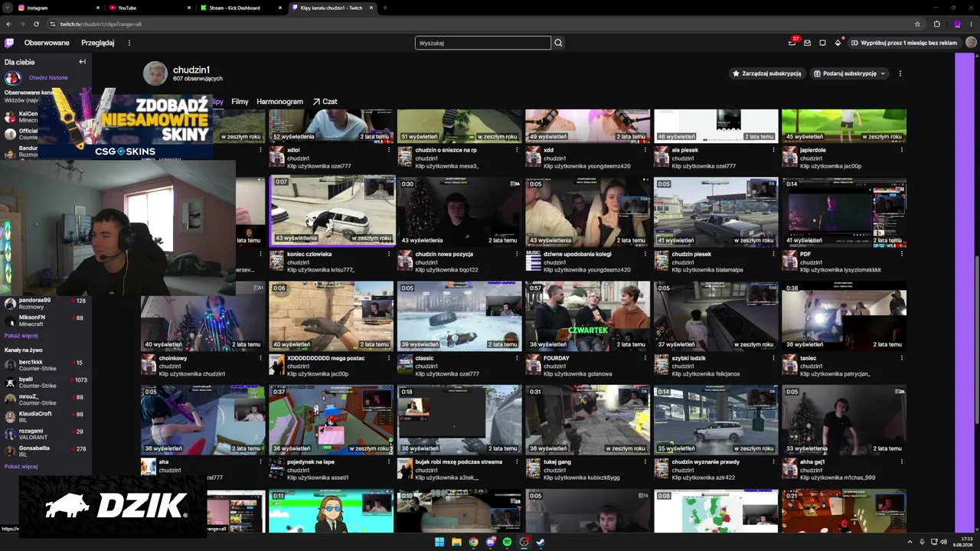This screenshot has width=980, height=551.
Task: Open options for clip 'taniec'
Action: (901, 358)
